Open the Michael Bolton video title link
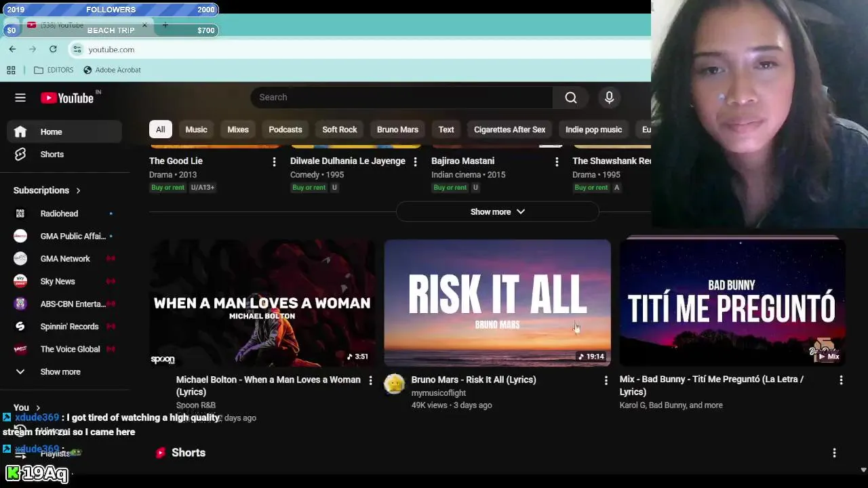Viewport: 868px width, 488px height. pos(268,386)
